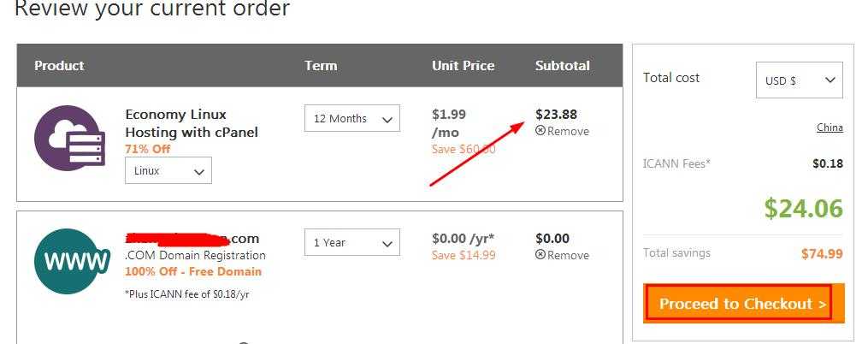Click the Product column header
The height and width of the screenshot is (344, 868).
(59, 66)
